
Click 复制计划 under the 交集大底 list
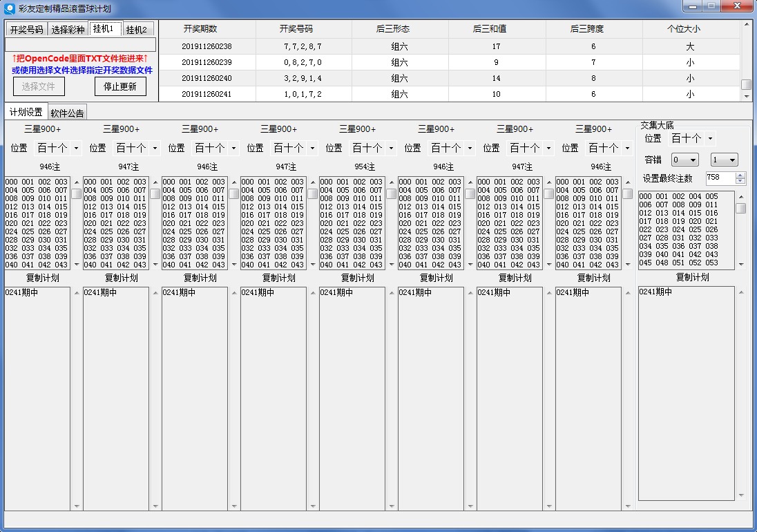coord(692,277)
